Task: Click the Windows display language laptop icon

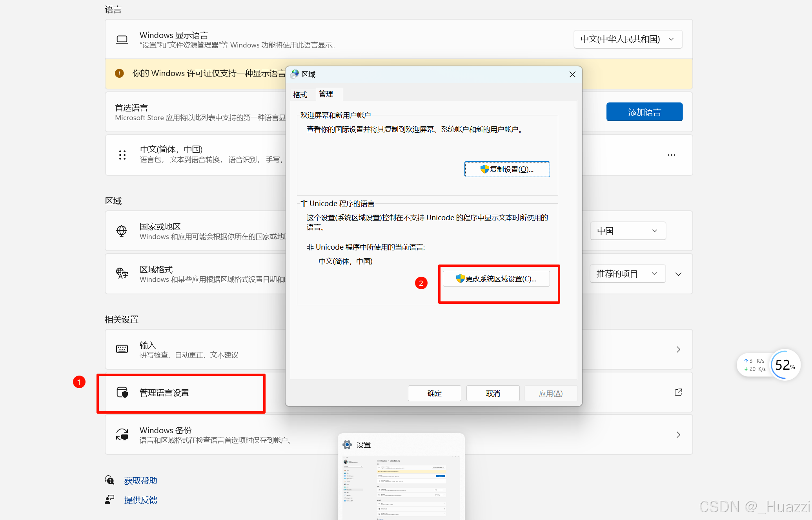Action: point(122,39)
